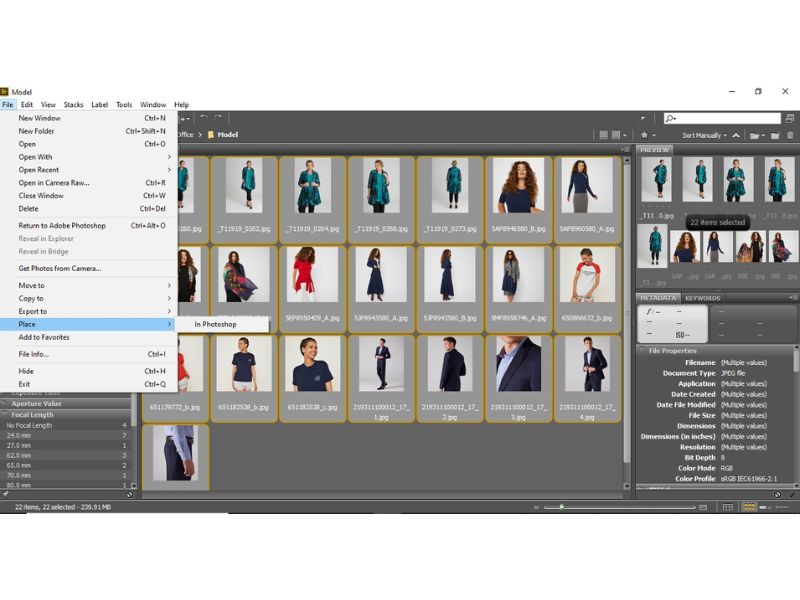
Task: Click the keep filter pin icon
Action: pos(6,494)
